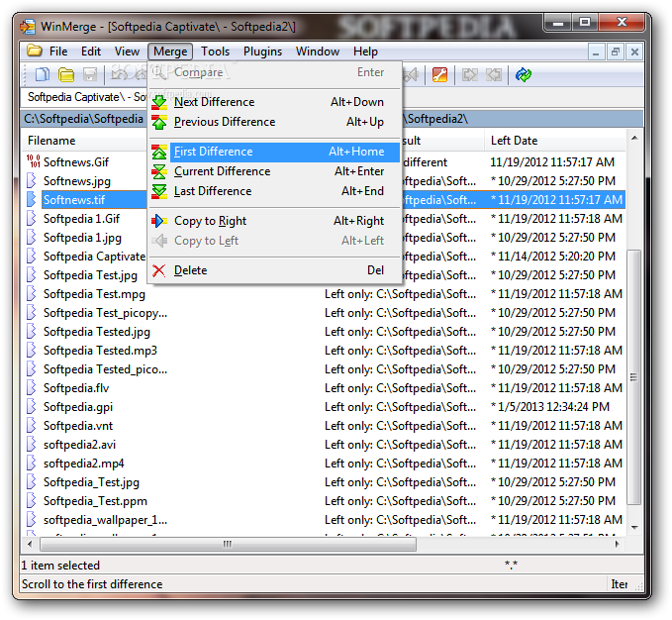The width and height of the screenshot is (672, 620).
Task: Click the New document toolbar icon
Action: [42, 74]
